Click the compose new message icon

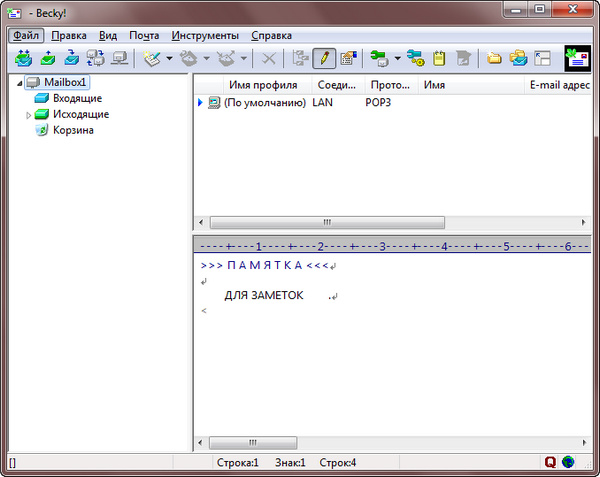(x=152, y=59)
